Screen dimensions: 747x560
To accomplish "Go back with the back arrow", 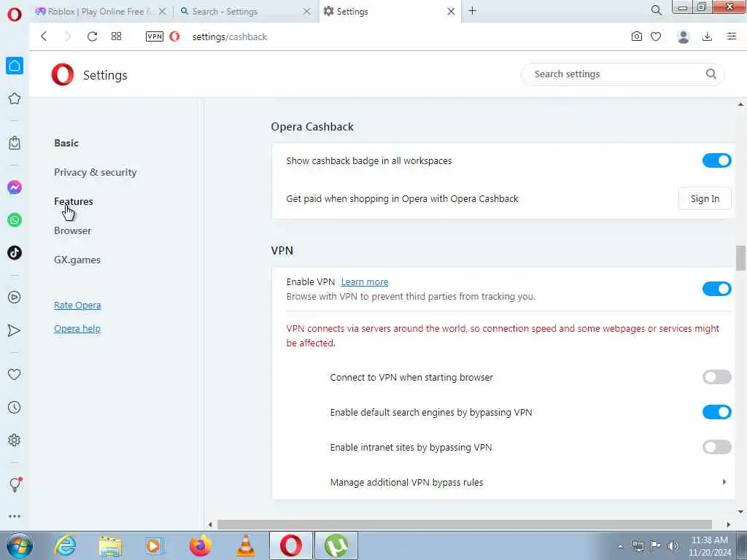I will coord(44,36).
